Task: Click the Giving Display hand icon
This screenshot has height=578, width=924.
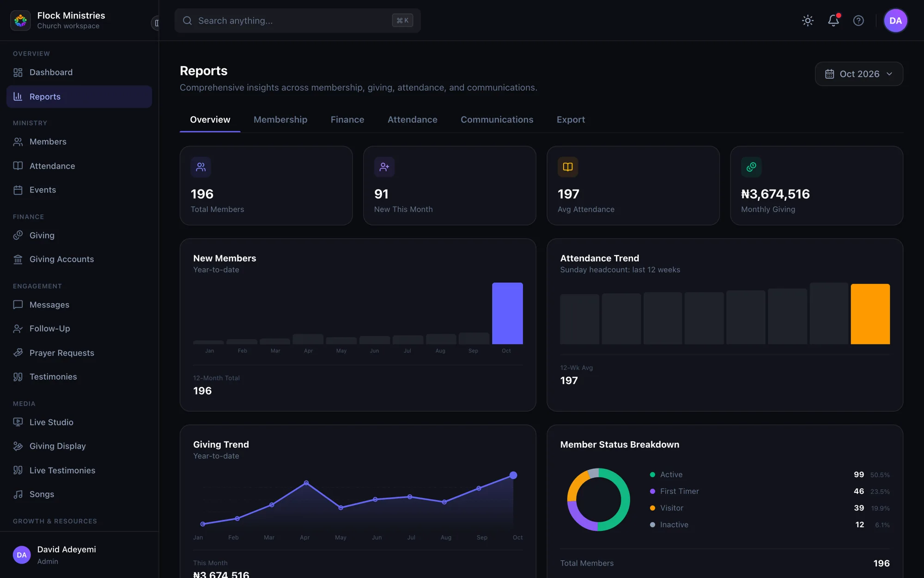Action: (18, 446)
